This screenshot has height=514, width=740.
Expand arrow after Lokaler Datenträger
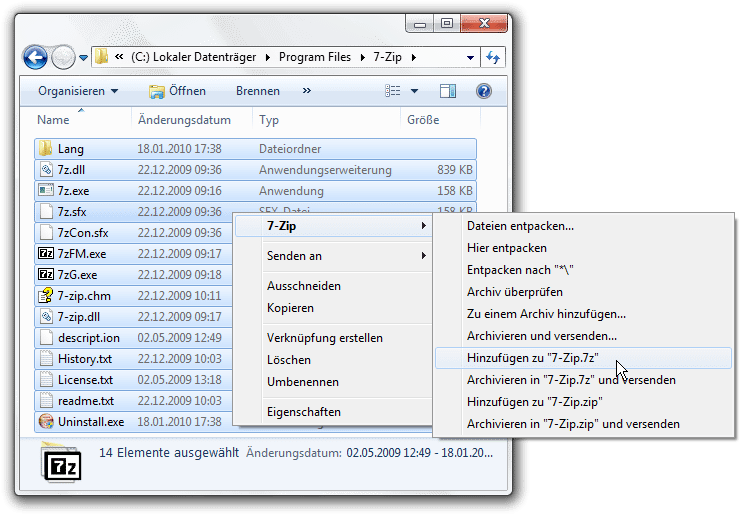(268, 58)
